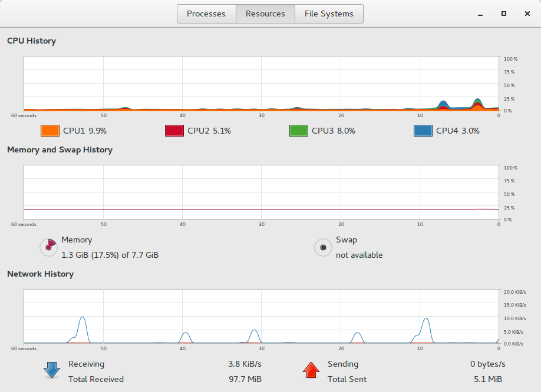Switch to the Processes tab
The image size is (541, 392).
point(206,14)
